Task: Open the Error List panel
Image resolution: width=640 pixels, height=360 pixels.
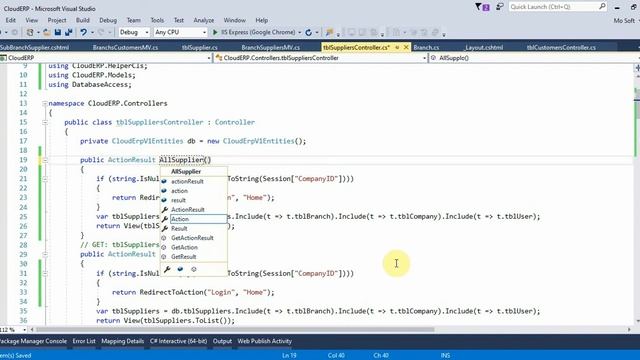Action: pyautogui.click(x=84, y=341)
